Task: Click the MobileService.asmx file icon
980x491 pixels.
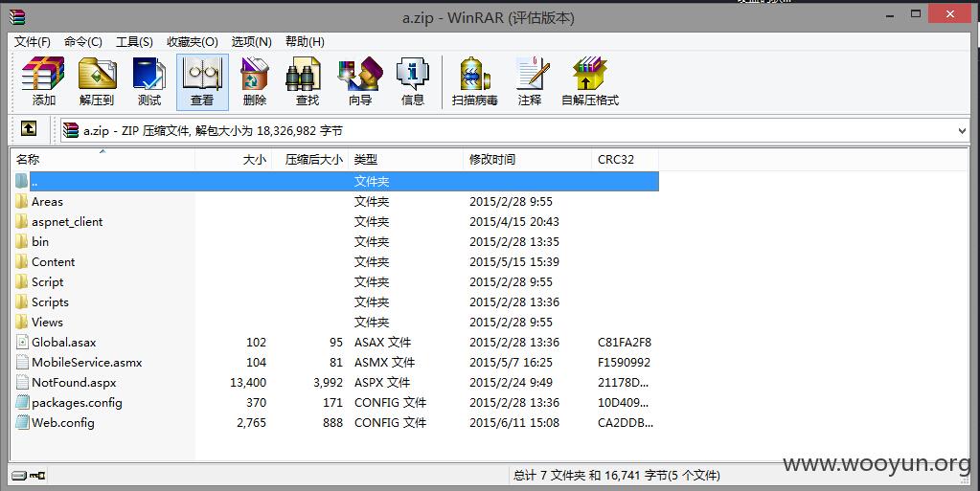Action: tap(22, 363)
